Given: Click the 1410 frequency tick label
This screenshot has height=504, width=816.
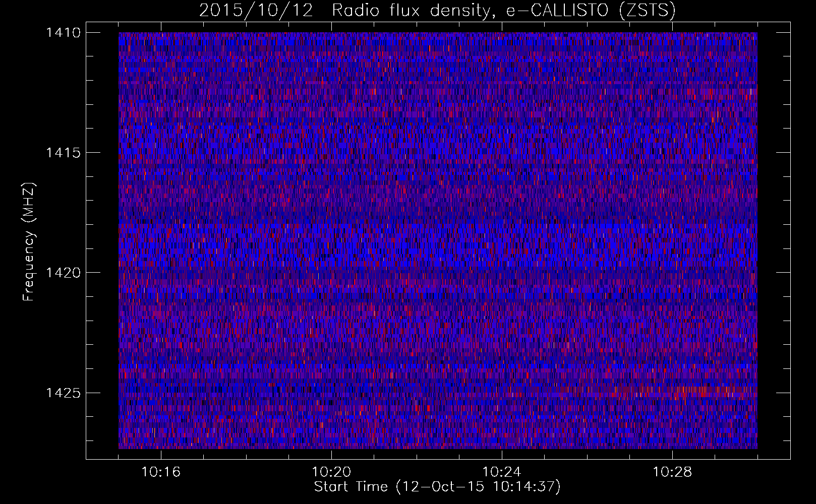Looking at the screenshot, I should 63,33.
